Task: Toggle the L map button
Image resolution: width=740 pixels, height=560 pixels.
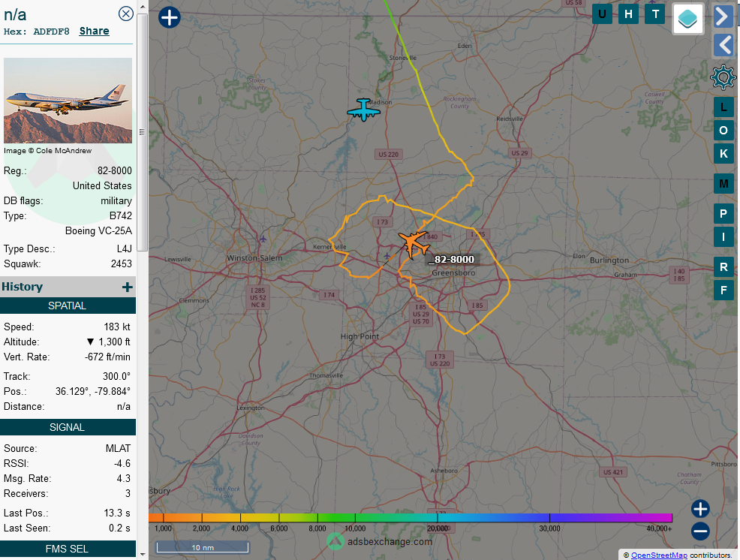Action: [x=723, y=107]
